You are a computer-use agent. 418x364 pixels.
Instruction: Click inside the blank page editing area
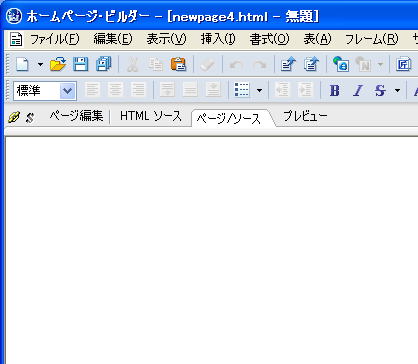(211, 250)
